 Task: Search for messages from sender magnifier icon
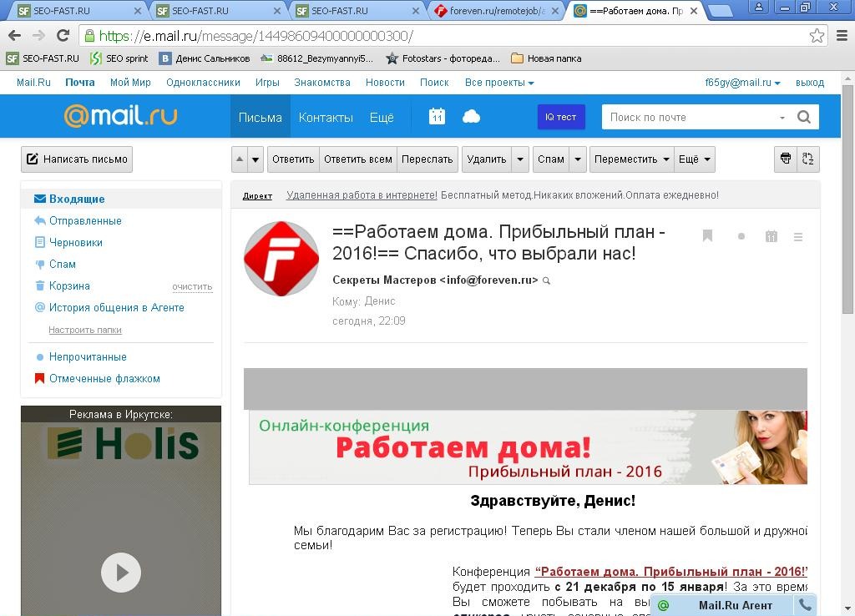[546, 280]
